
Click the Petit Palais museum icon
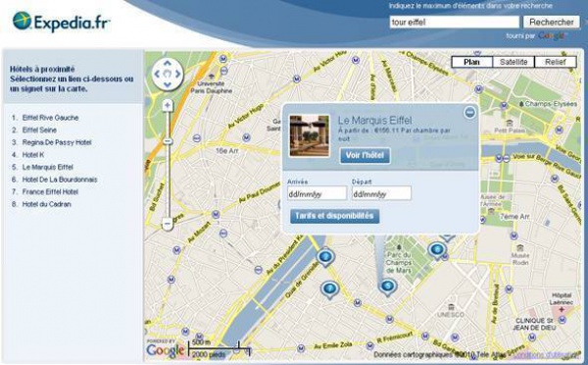pos(510,124)
